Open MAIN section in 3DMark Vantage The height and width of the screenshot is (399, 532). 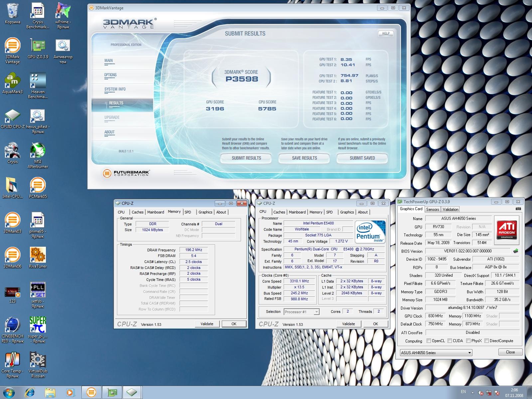point(109,61)
